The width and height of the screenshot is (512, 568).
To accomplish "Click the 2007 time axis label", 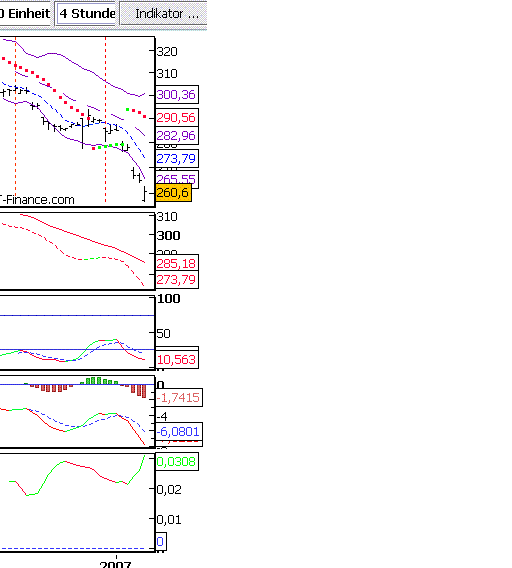I will 115,564.
